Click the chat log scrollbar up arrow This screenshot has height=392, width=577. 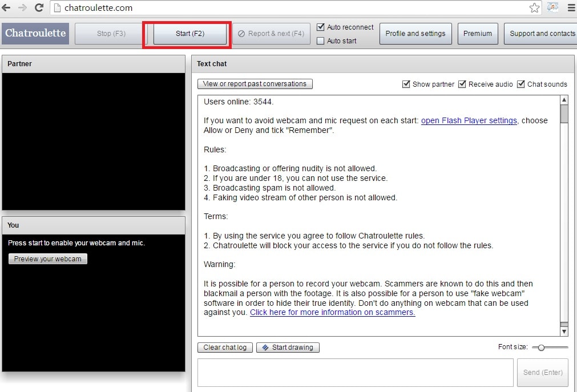point(564,100)
